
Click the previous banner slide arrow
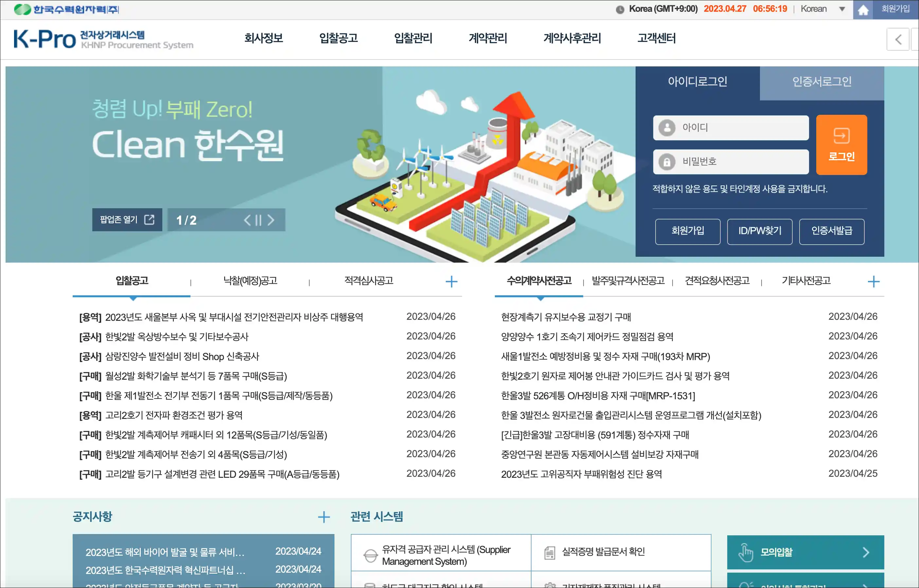[247, 220]
